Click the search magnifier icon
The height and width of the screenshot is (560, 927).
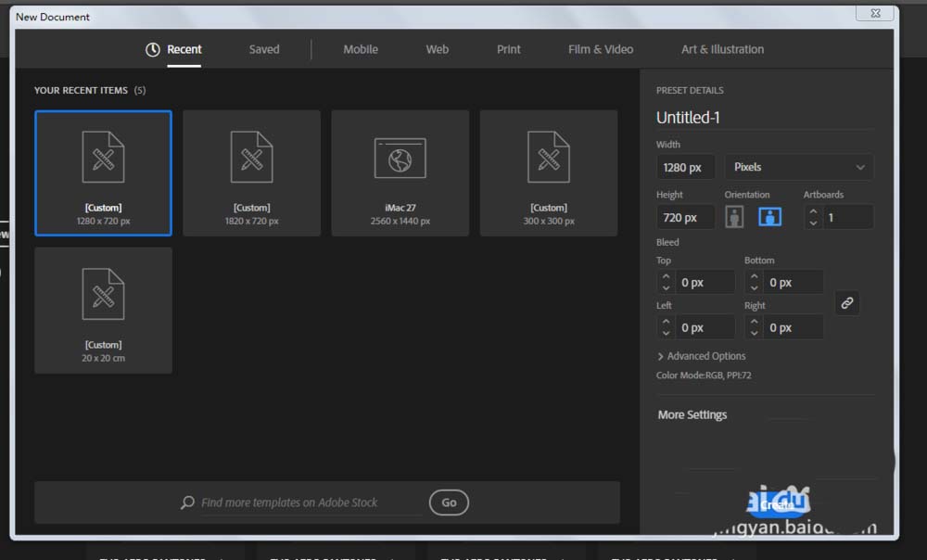(x=187, y=503)
